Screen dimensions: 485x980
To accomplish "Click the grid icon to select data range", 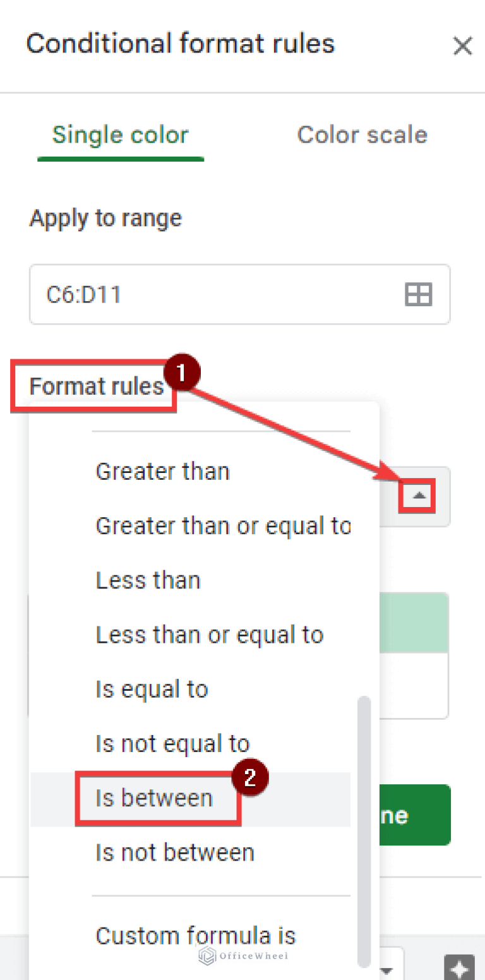I will coord(418,294).
